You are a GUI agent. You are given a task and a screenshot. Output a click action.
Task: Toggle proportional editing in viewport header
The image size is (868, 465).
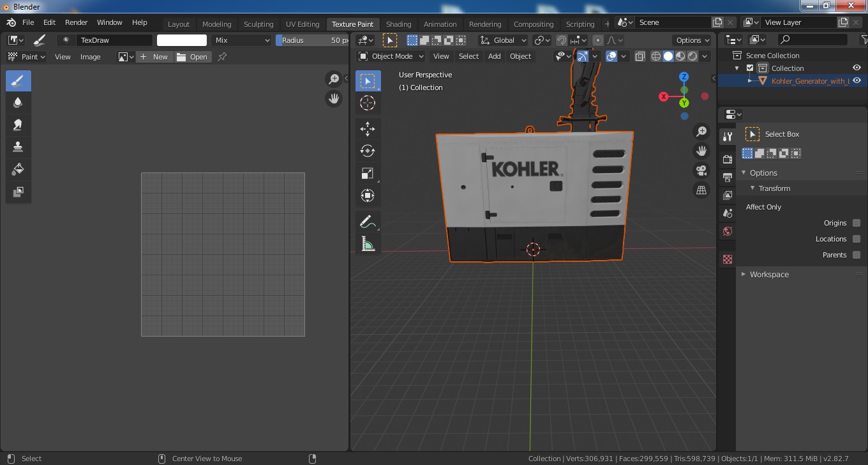[598, 40]
